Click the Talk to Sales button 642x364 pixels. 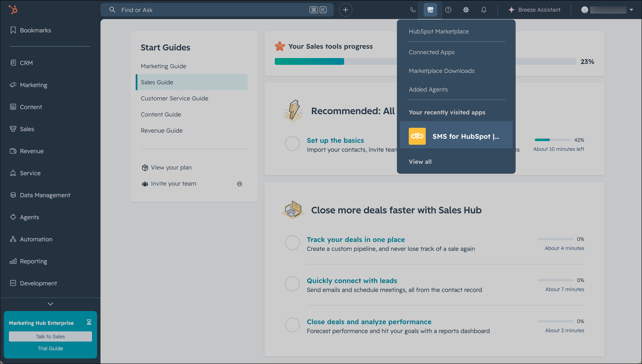[50, 336]
